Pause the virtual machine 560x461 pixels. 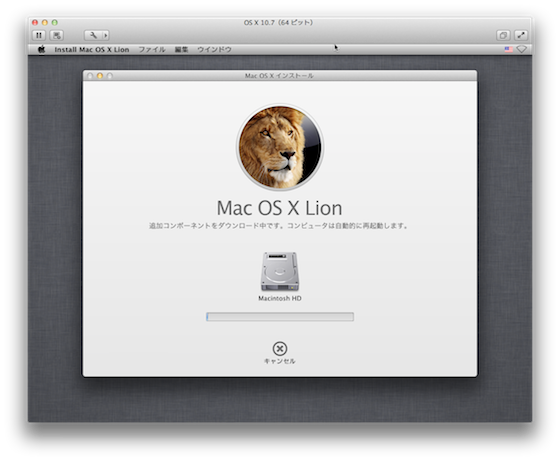pyautogui.click(x=39, y=35)
